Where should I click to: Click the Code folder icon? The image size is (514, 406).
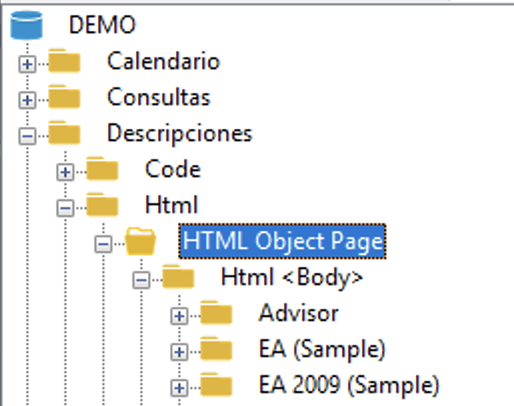coord(102,169)
